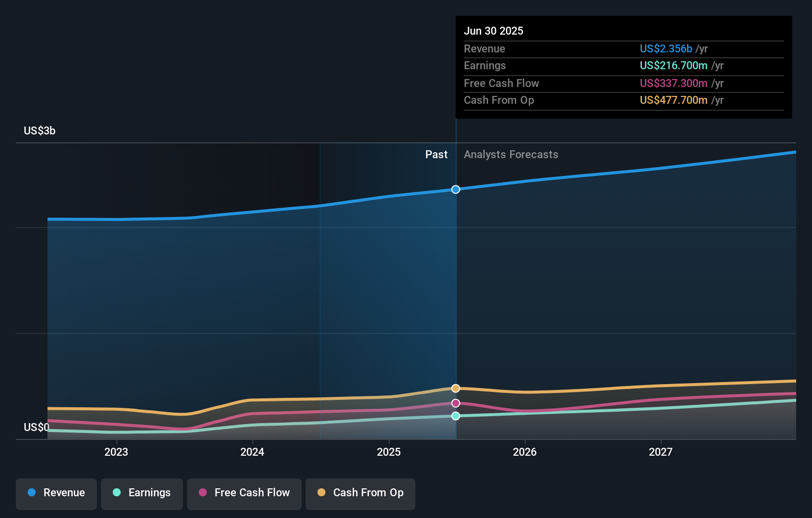Select the orange Cash From Op data point marker
The width and height of the screenshot is (812, 518).
tap(455, 388)
